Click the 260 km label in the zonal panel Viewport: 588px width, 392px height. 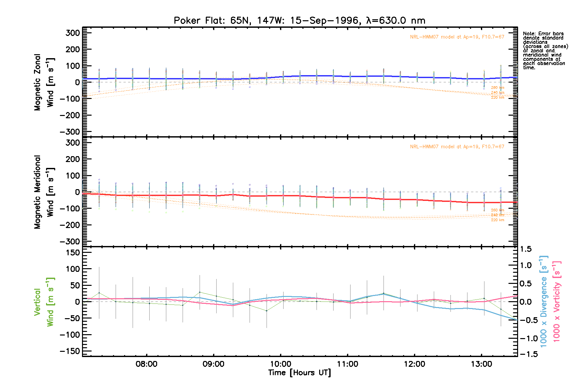(x=498, y=88)
